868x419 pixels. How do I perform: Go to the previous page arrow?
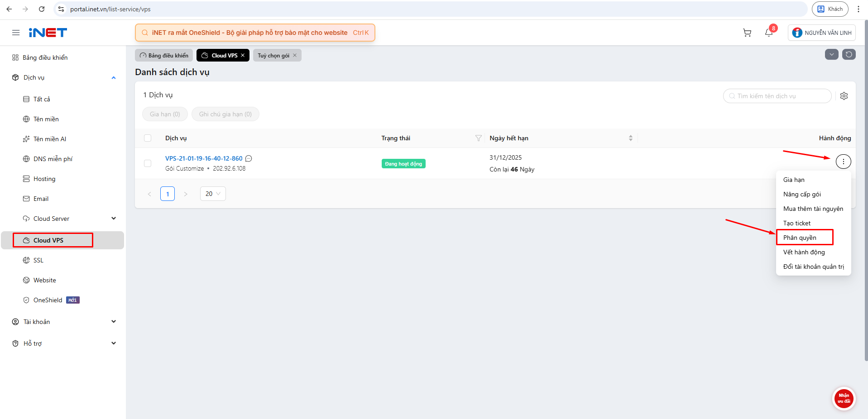[149, 194]
